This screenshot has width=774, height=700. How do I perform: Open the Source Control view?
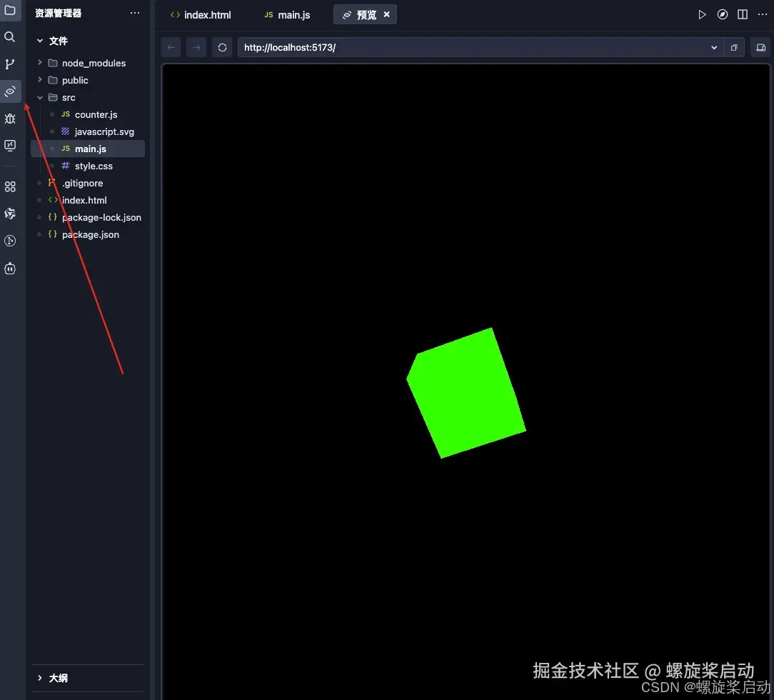click(x=10, y=64)
